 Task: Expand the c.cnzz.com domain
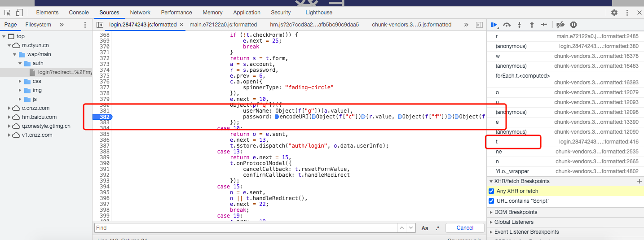click(x=9, y=108)
